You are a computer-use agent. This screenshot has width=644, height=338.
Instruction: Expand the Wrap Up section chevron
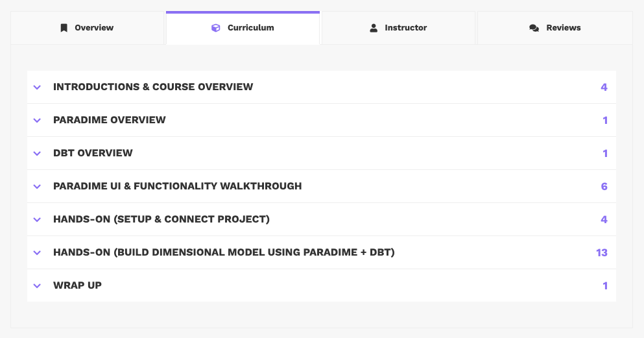click(37, 285)
